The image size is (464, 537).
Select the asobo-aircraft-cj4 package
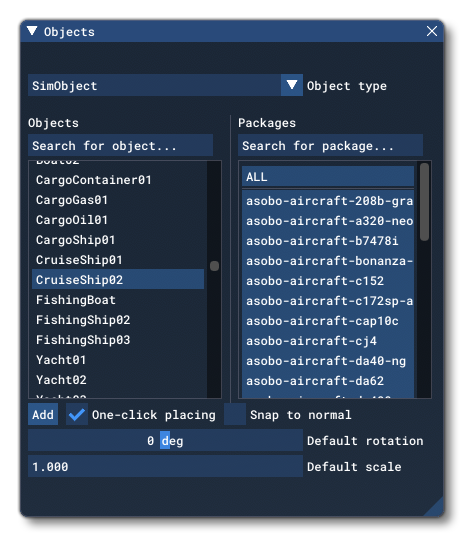pyautogui.click(x=328, y=341)
